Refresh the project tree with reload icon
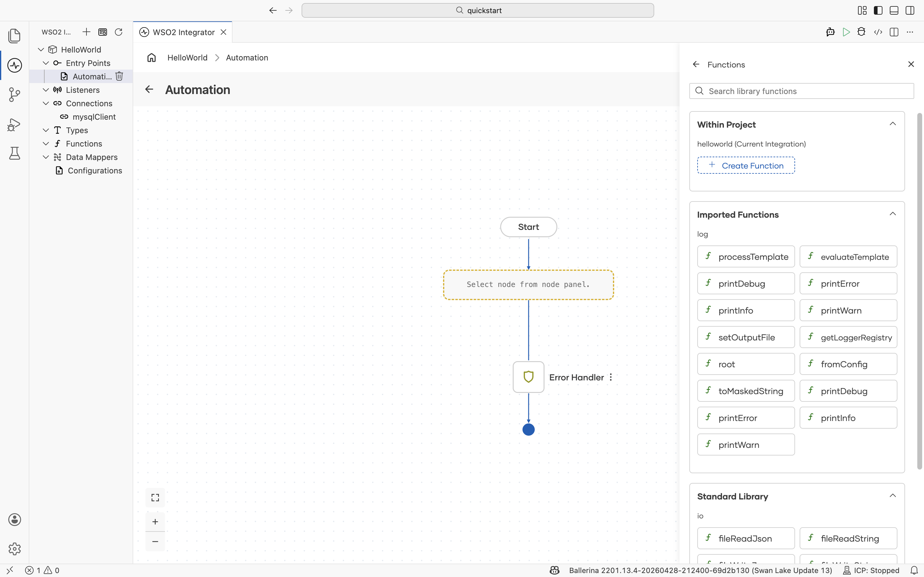The image size is (924, 577). (x=119, y=32)
